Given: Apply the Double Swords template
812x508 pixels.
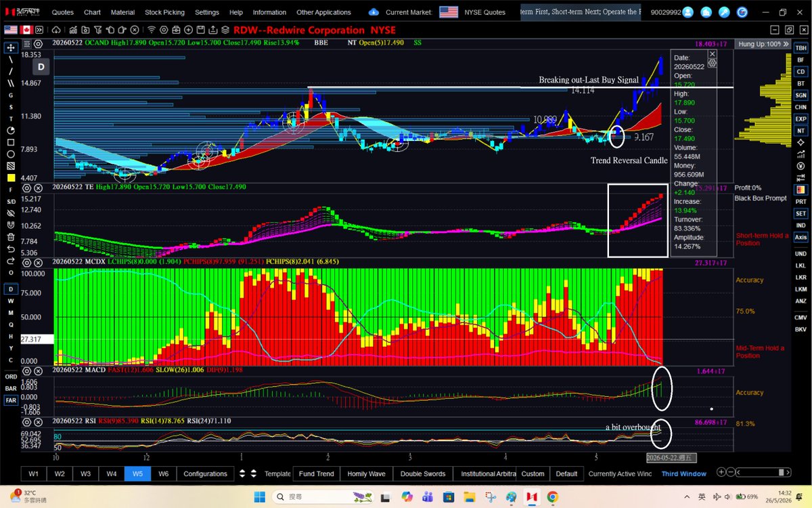Looking at the screenshot, I should pos(423,473).
